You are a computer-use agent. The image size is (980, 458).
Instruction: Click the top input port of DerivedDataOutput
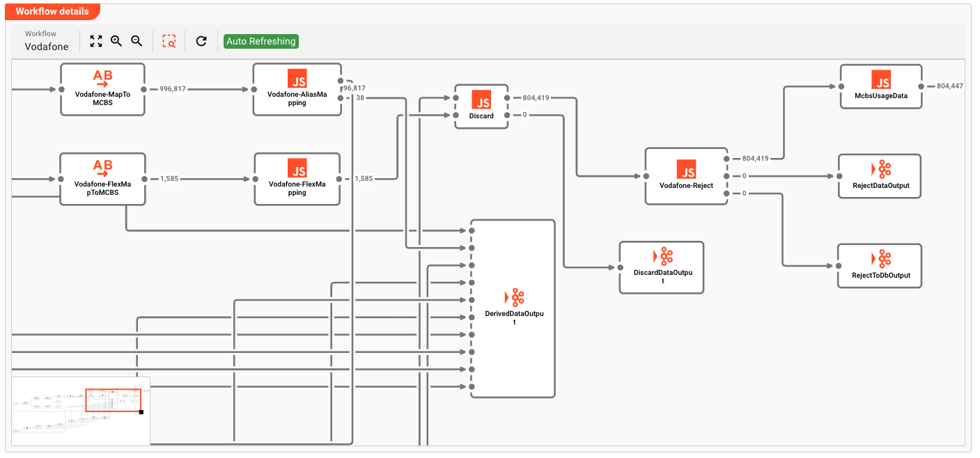tap(472, 230)
